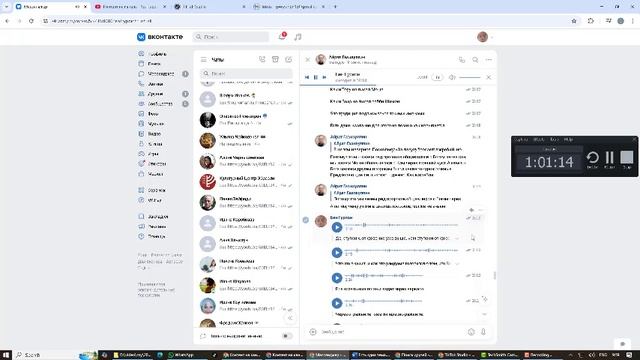Toggle the switch at the bottom of the chats list
Viewport: 640px width, 360px height.
click(287, 336)
